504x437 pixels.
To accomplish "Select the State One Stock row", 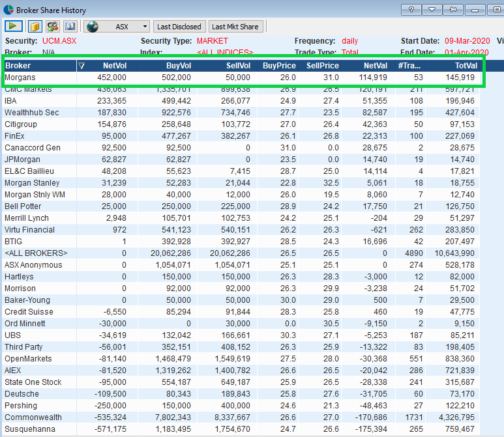I will pos(241,382).
